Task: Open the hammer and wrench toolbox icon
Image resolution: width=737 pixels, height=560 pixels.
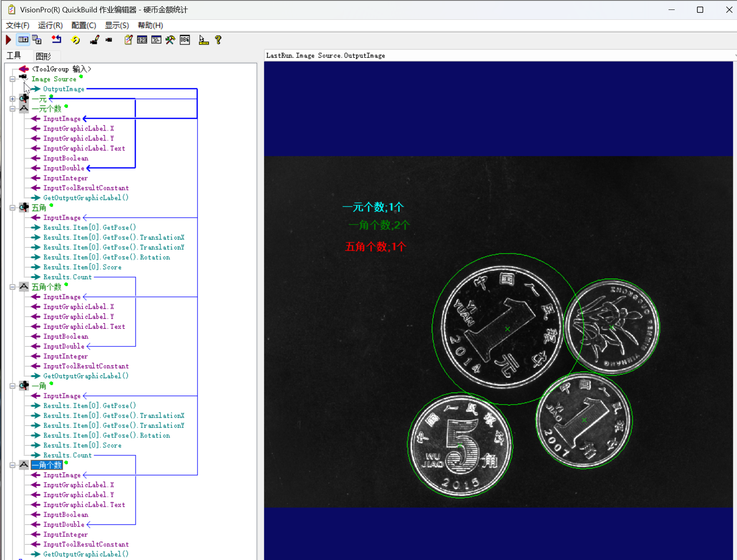Action: coord(170,40)
